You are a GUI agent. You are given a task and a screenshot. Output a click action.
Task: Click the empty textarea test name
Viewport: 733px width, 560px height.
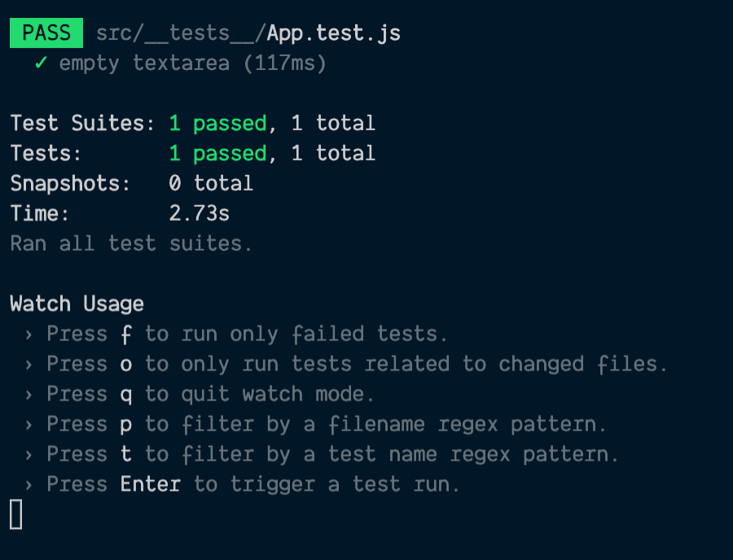144,63
